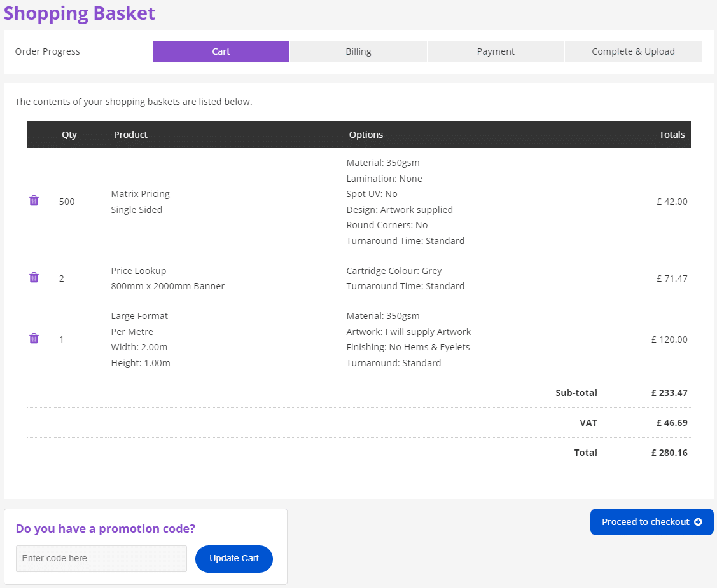Open the Price Lookup product name
The height and width of the screenshot is (588, 717).
(138, 271)
